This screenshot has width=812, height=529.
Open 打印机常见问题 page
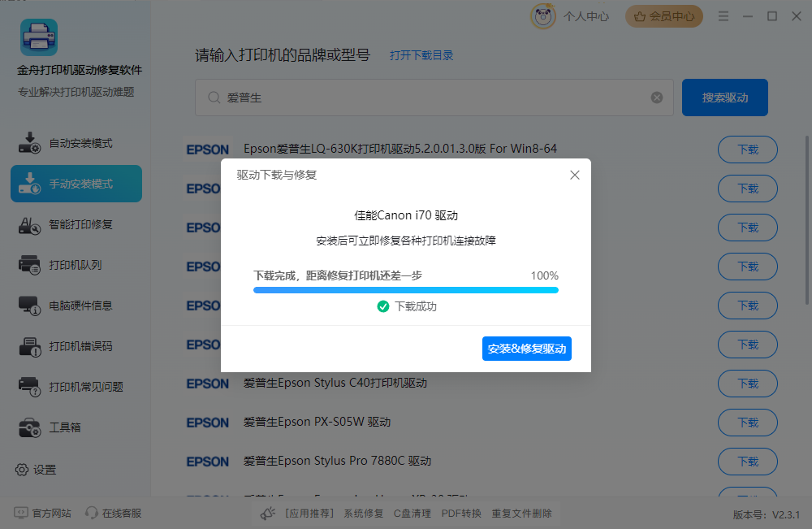76,387
